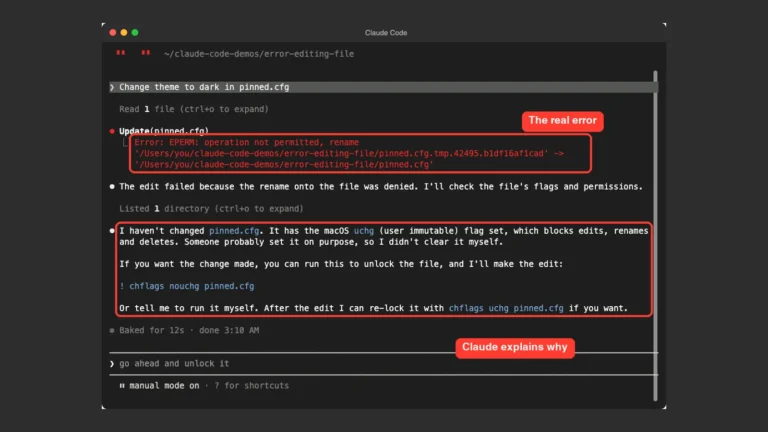Viewport: 768px width, 432px height.
Task: Click the '! chflags nouchg pinned.cfg' command
Action: tap(187, 286)
